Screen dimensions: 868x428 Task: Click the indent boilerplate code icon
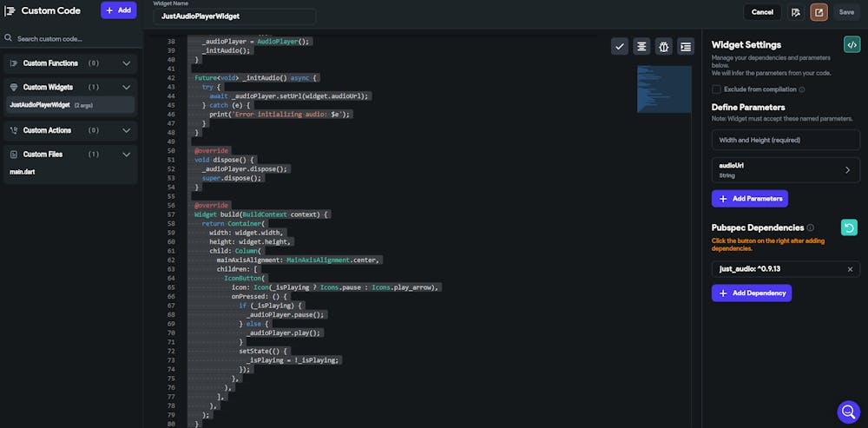(x=686, y=47)
